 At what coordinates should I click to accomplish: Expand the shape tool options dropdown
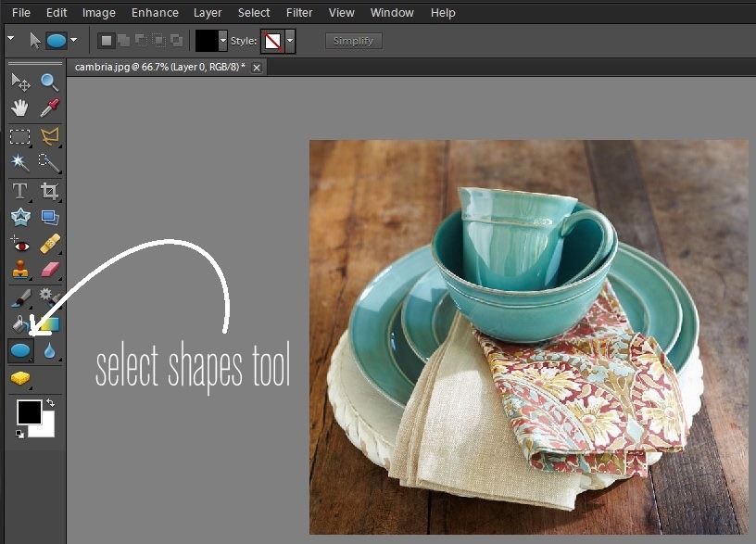73,41
